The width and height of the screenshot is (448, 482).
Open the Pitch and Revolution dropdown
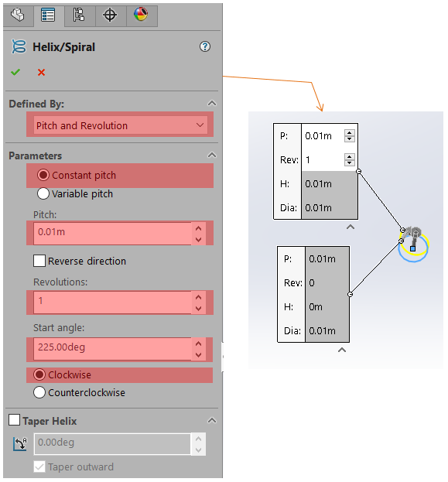click(x=120, y=125)
